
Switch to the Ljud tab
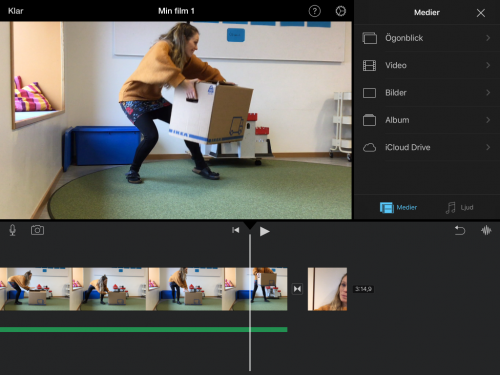tap(459, 208)
